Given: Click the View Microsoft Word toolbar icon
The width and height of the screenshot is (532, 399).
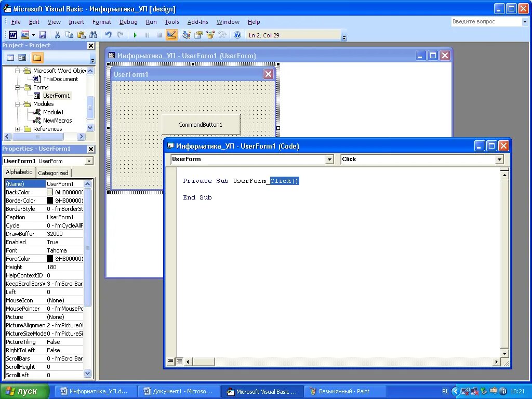Looking at the screenshot, I should click(13, 35).
